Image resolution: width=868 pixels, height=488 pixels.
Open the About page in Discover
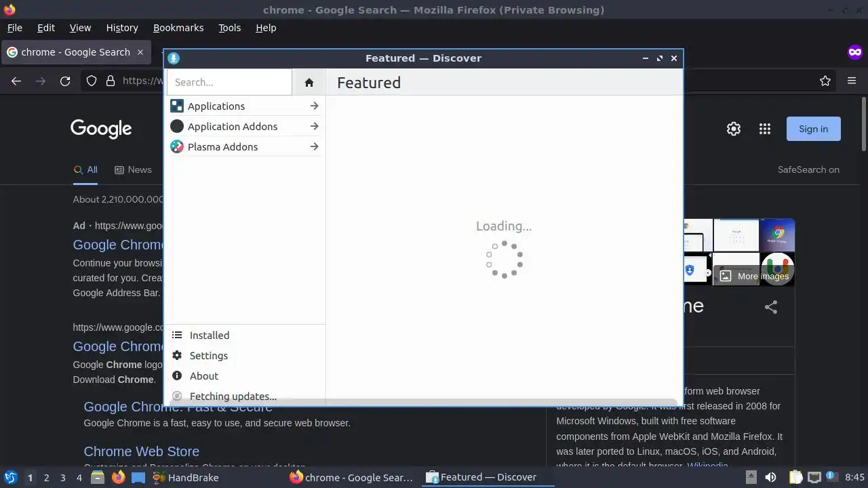(245, 375)
